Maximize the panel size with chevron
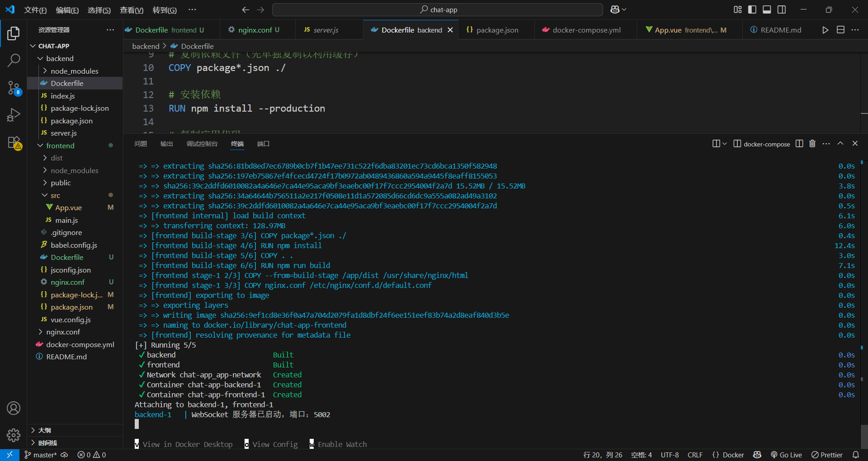The image size is (868, 461). coord(840,143)
